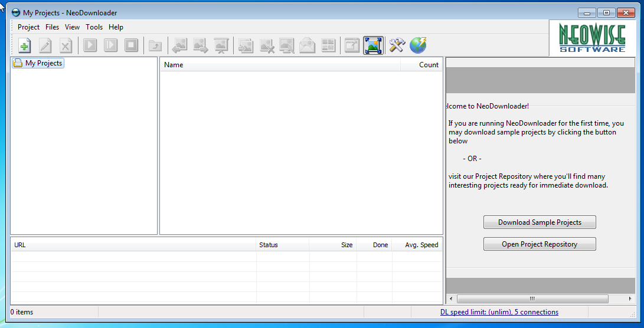Click the welcome panel horizontal scrollbar thumb

(x=532, y=299)
